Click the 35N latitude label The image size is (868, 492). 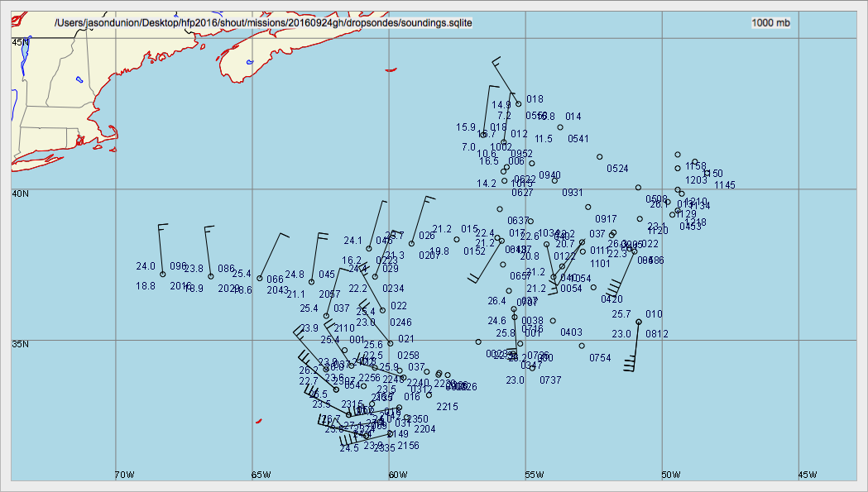[x=21, y=344]
